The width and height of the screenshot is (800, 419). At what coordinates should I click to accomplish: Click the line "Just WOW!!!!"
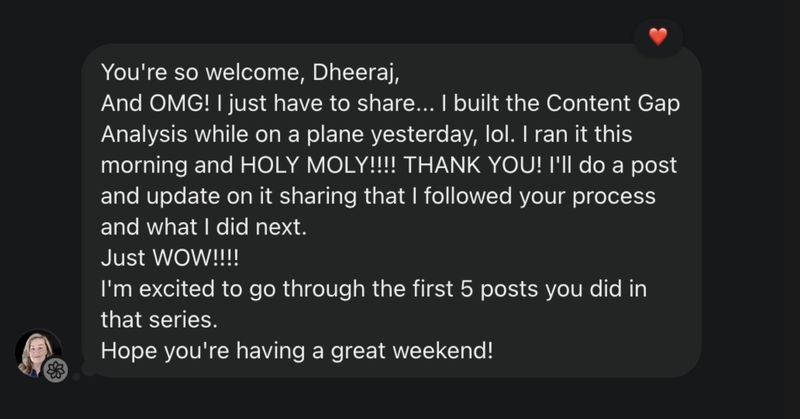click(x=169, y=258)
